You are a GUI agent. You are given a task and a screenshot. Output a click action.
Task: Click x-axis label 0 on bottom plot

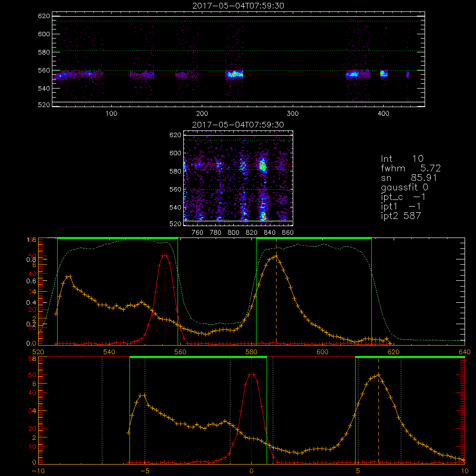(x=251, y=471)
